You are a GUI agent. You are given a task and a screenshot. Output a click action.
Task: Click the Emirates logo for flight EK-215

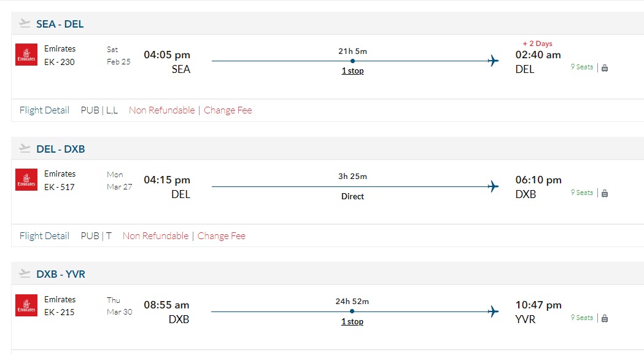pyautogui.click(x=26, y=305)
